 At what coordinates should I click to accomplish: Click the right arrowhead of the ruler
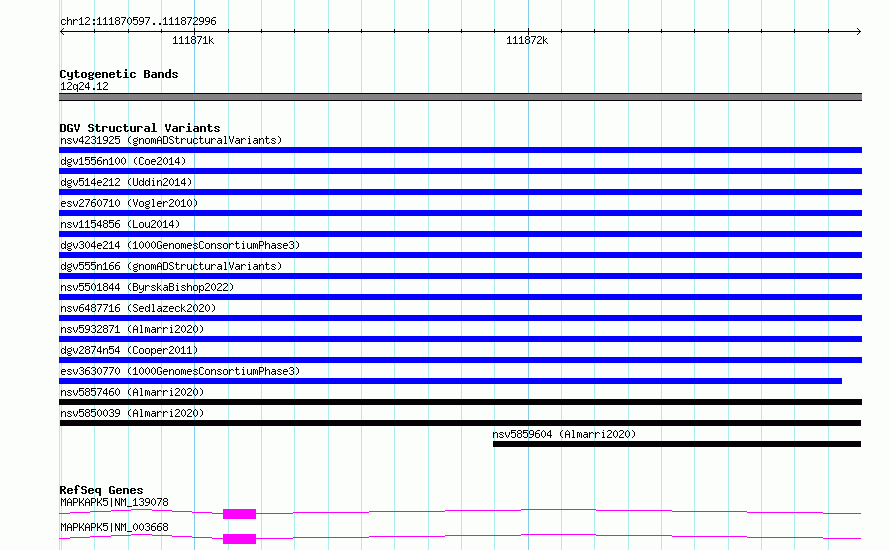[859, 31]
